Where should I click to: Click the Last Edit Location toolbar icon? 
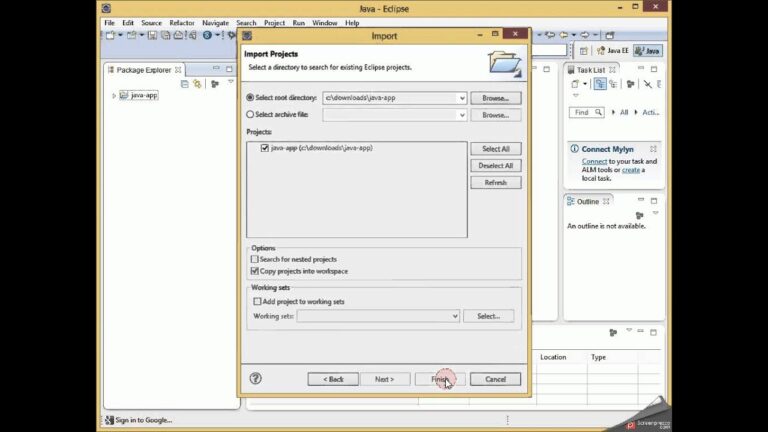(x=550, y=35)
